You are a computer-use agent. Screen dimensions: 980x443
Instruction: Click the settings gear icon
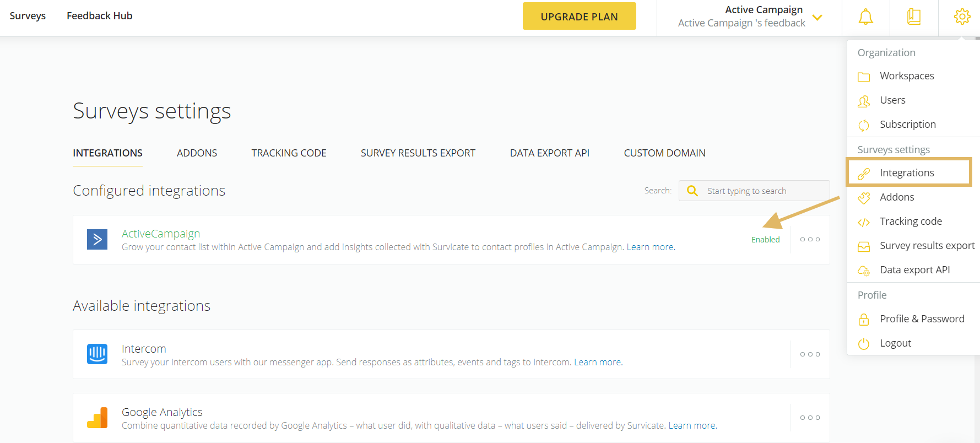pyautogui.click(x=962, y=17)
